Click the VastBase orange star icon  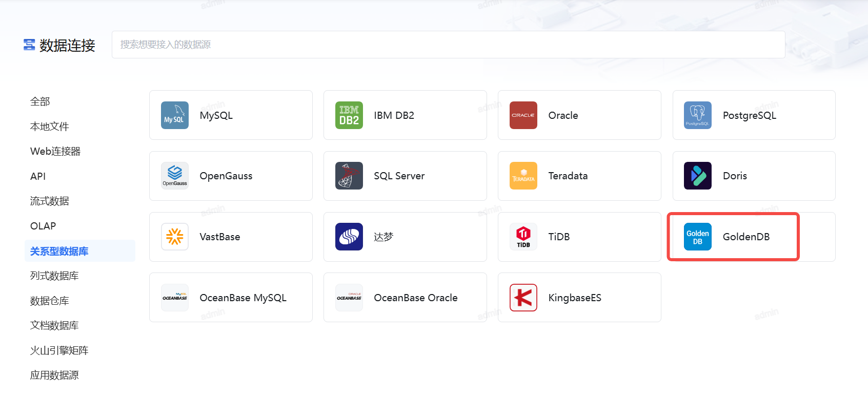[175, 237]
